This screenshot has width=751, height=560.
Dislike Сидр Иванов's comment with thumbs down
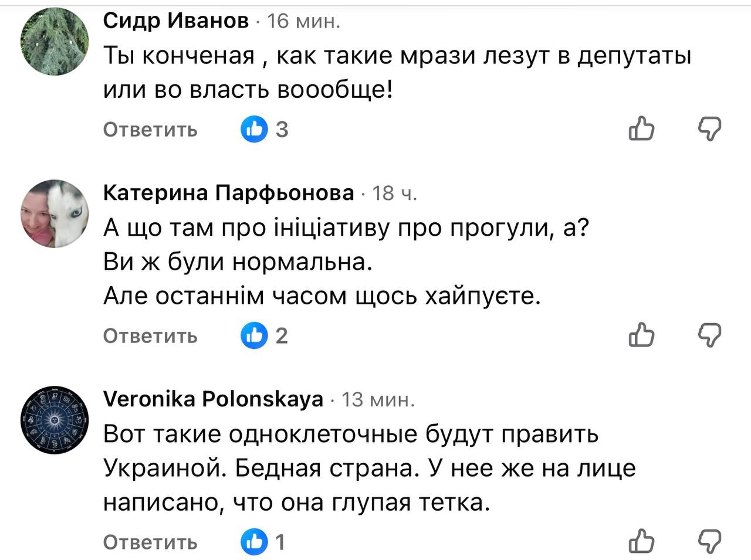[x=709, y=128]
